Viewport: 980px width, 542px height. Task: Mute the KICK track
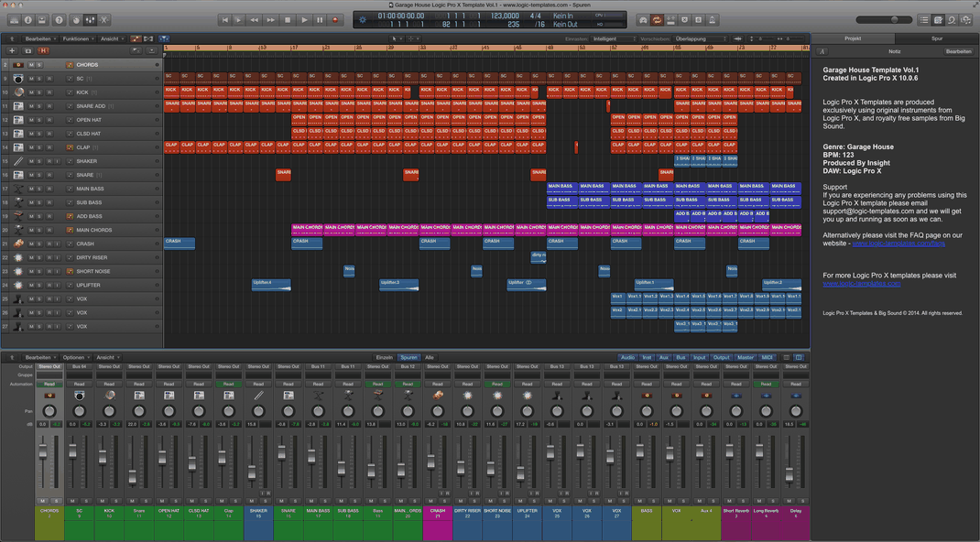point(30,92)
